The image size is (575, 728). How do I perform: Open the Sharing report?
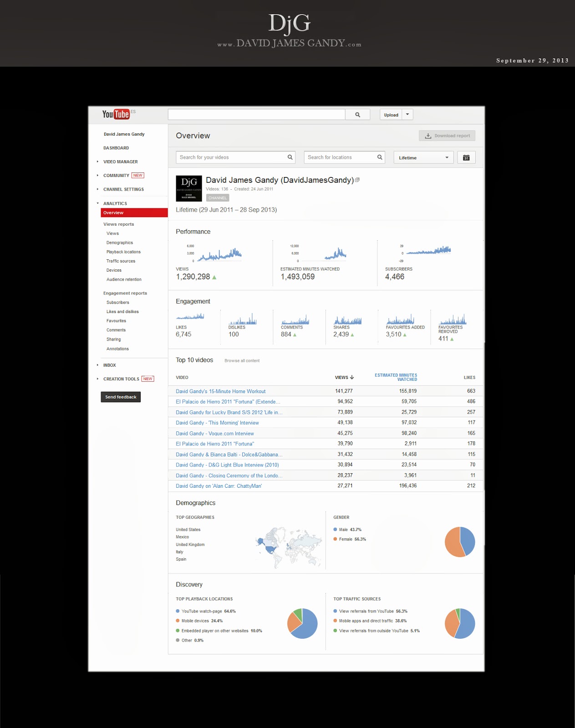tap(114, 339)
